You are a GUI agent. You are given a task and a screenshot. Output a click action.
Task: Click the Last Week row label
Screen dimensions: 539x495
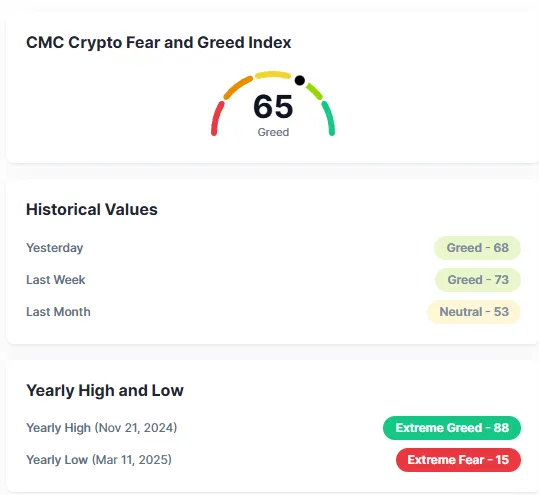coord(56,280)
